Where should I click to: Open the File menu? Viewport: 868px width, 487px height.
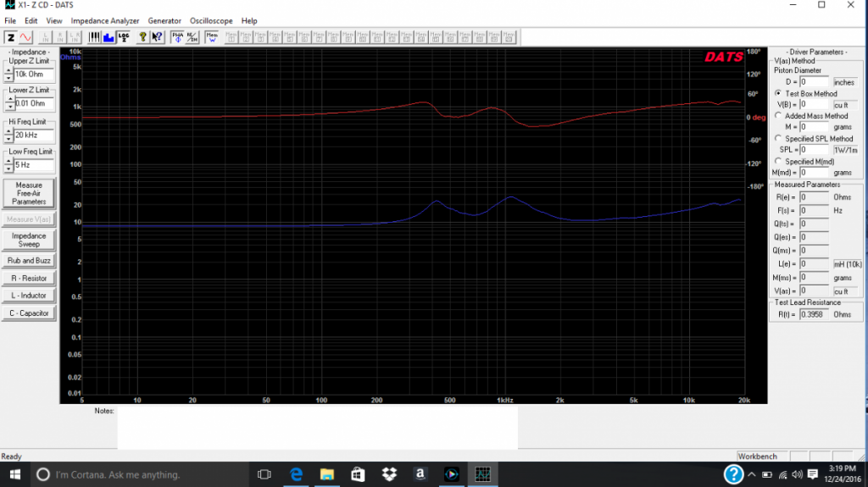point(10,20)
